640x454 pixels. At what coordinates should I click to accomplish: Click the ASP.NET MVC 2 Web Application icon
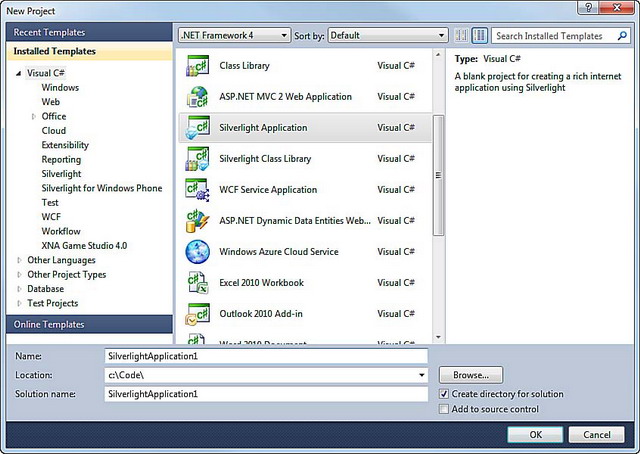(198, 97)
